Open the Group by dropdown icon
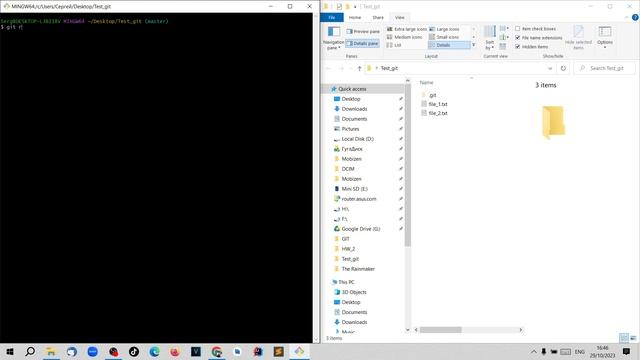Screen dimensions: 640x360 (x=504, y=29)
